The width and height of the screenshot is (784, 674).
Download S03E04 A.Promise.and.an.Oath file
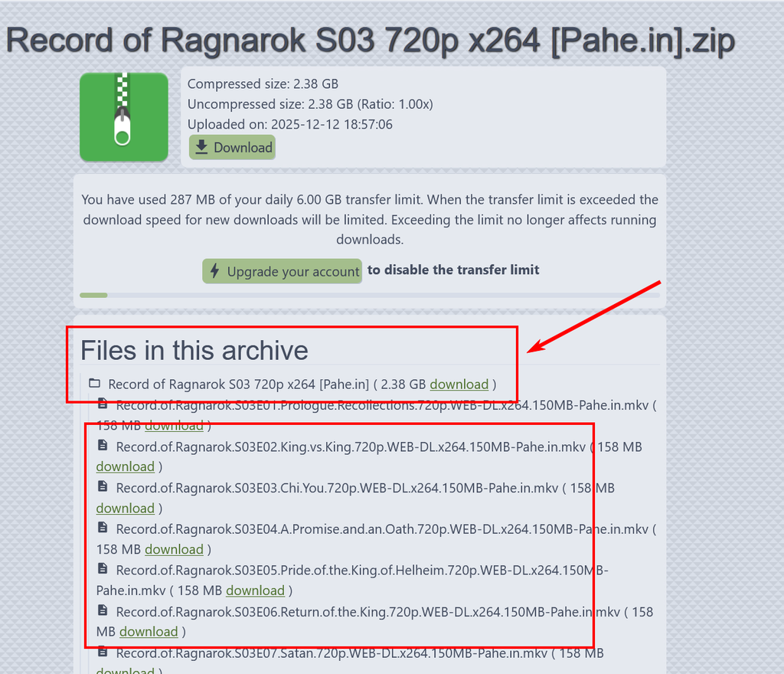pos(174,549)
